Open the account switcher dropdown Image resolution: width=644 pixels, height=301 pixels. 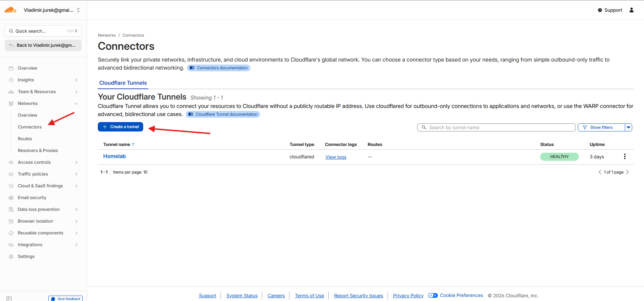78,10
